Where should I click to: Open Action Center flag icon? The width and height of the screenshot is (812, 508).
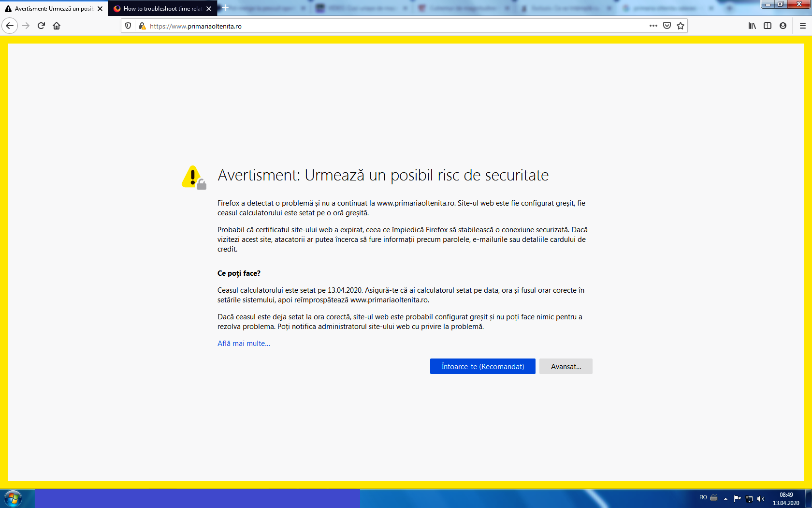point(737,498)
